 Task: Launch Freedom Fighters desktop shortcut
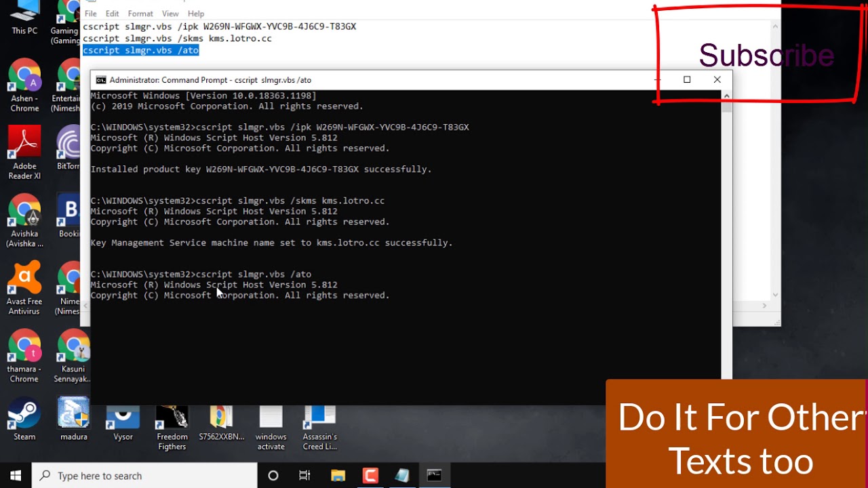[x=172, y=429]
